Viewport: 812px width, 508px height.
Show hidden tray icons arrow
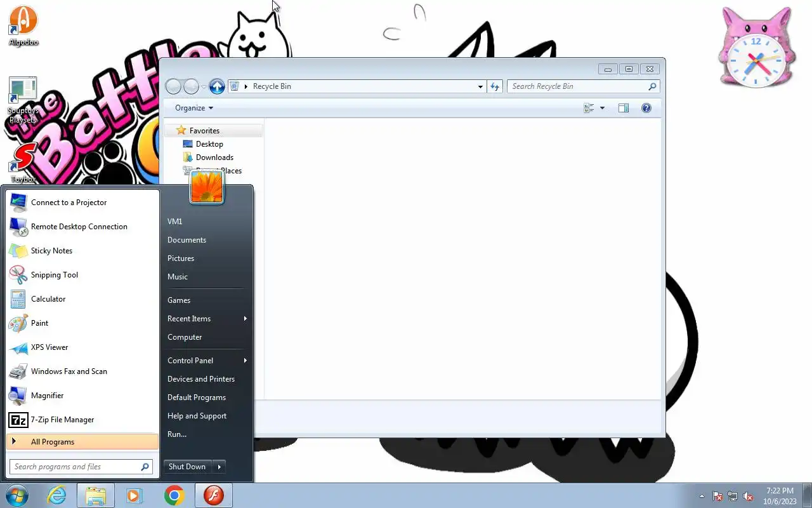702,496
